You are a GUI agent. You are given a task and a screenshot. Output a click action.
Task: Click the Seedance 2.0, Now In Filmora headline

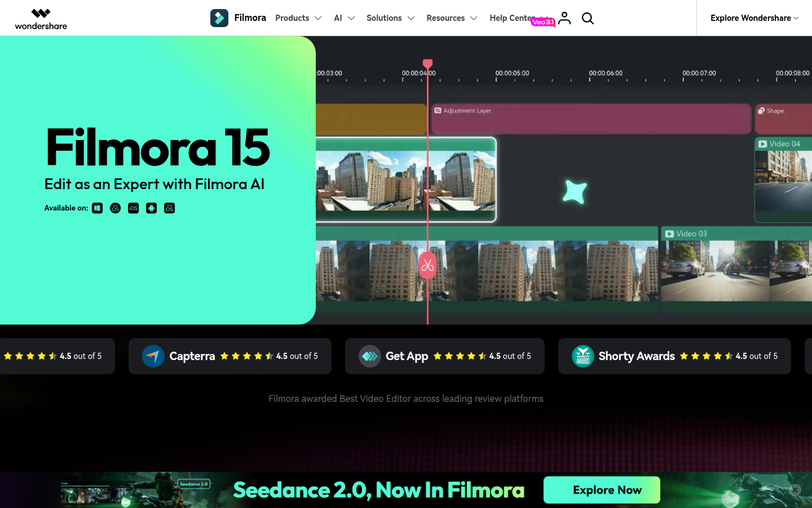pyautogui.click(x=379, y=490)
